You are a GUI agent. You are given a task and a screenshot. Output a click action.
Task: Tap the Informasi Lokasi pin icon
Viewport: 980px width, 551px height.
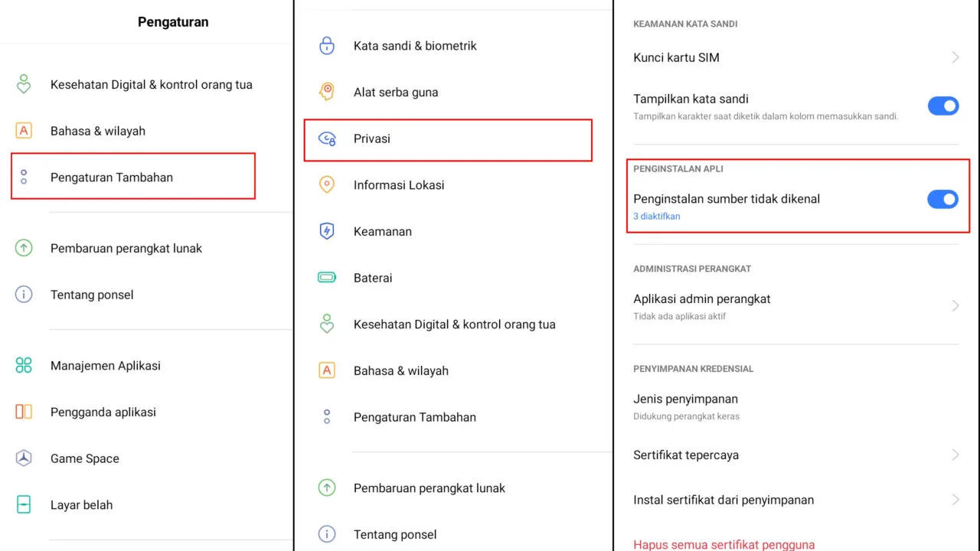coord(327,184)
